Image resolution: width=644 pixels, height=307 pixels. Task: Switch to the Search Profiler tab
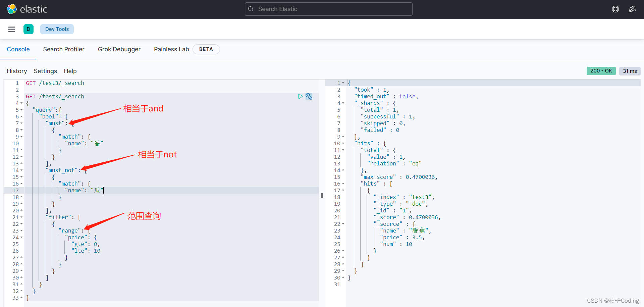pyautogui.click(x=64, y=49)
